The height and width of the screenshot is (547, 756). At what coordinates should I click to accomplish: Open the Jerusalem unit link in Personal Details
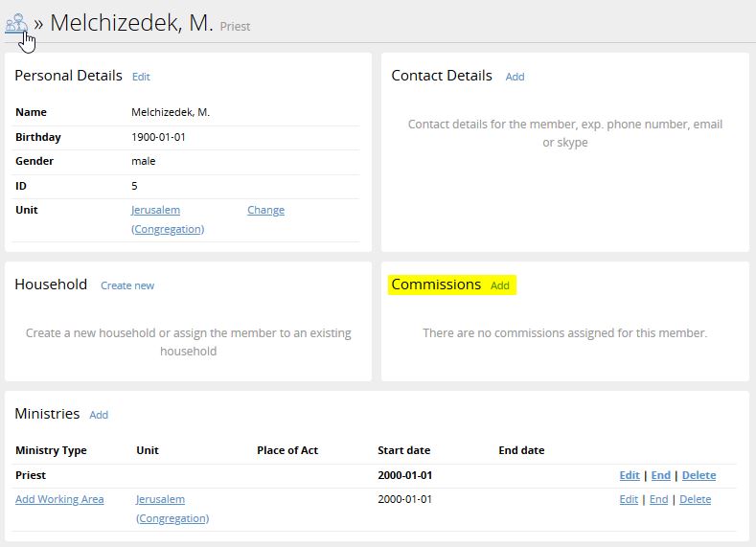tap(155, 210)
